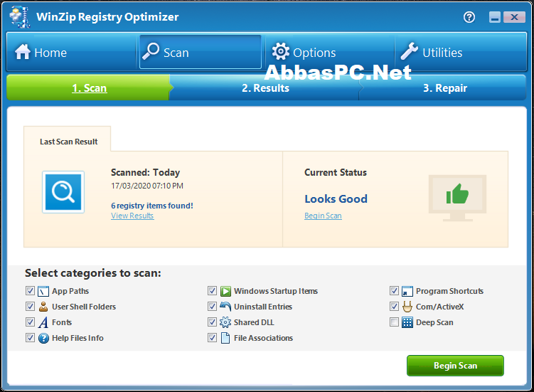Click the Begin Scan link under Looks Good
Viewport: 534px width, 392px height.
[x=323, y=216]
